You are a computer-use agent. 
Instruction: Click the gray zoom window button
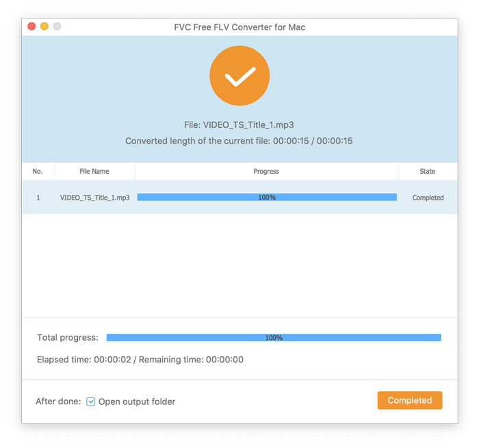pos(57,27)
